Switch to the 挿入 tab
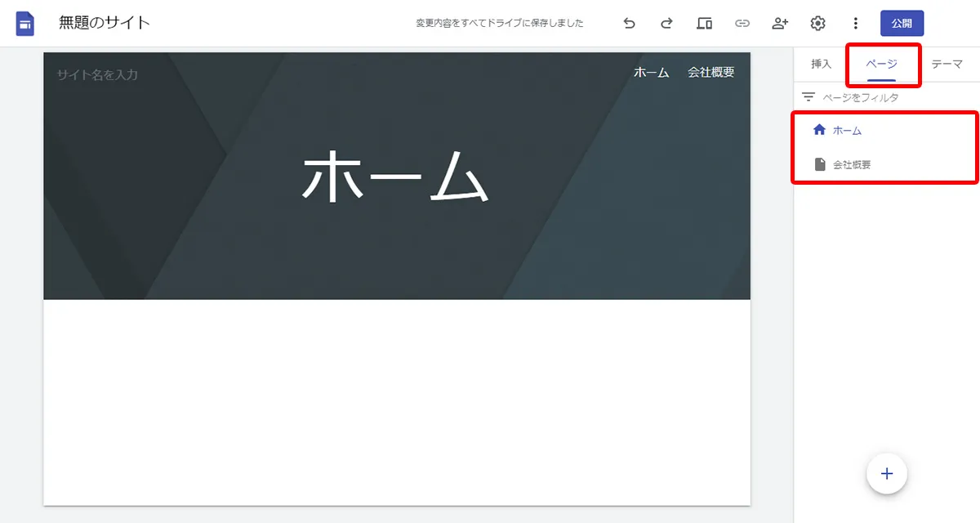 (821, 65)
